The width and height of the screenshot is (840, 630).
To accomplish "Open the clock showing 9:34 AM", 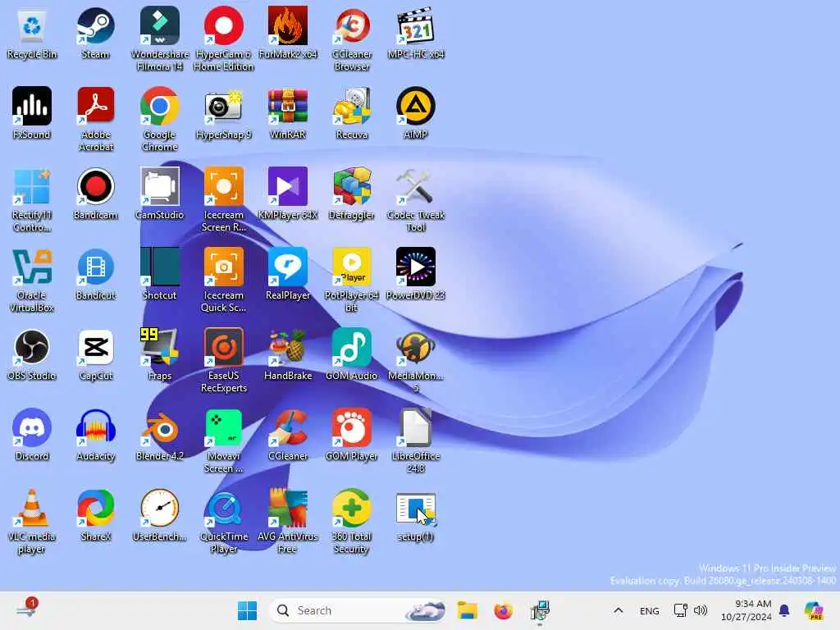I will pyautogui.click(x=746, y=610).
